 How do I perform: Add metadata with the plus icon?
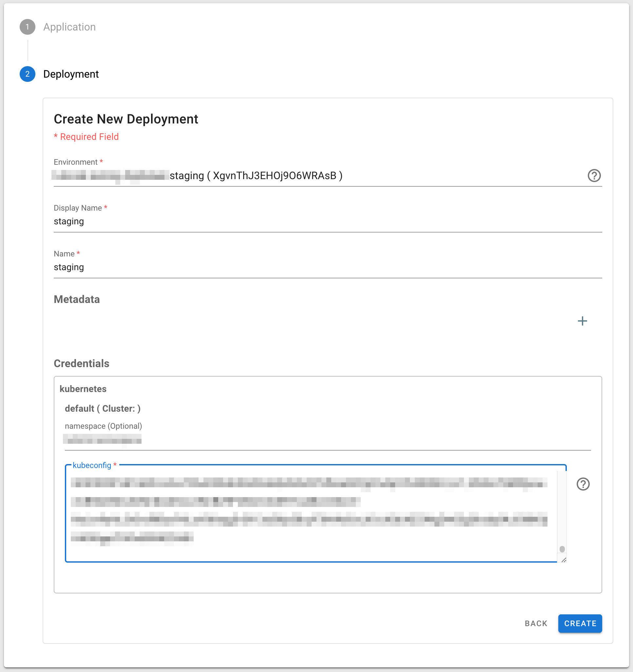582,321
